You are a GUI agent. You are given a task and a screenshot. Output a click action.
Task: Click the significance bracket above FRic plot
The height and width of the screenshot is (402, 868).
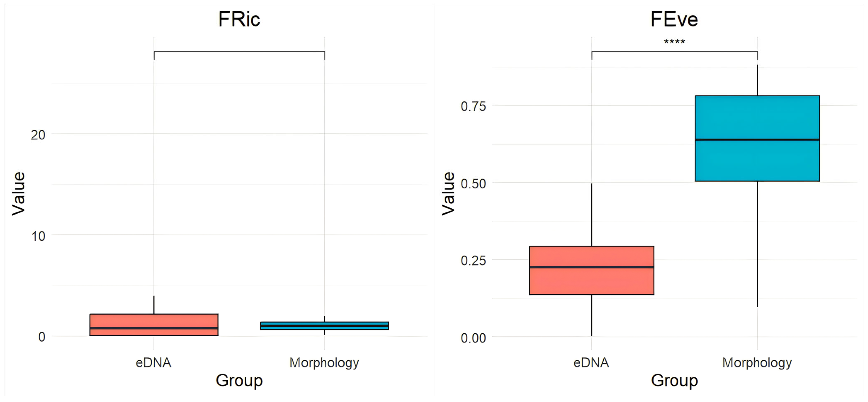[239, 52]
